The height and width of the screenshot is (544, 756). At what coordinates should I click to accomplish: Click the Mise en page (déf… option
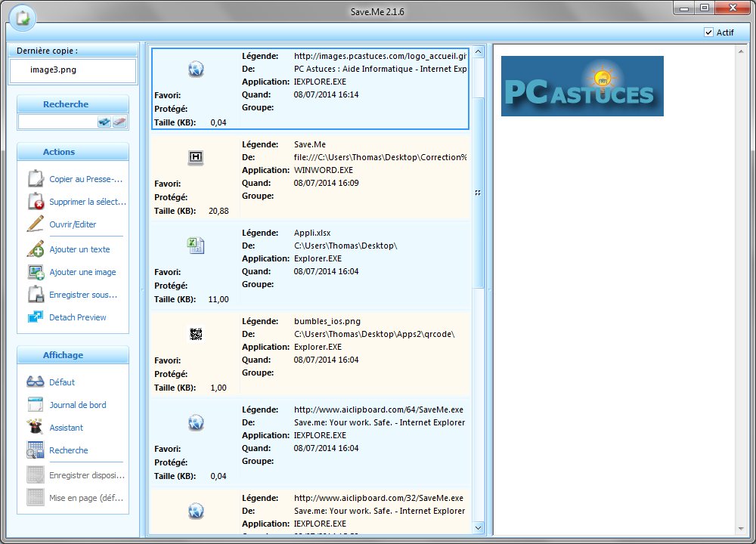86,498
